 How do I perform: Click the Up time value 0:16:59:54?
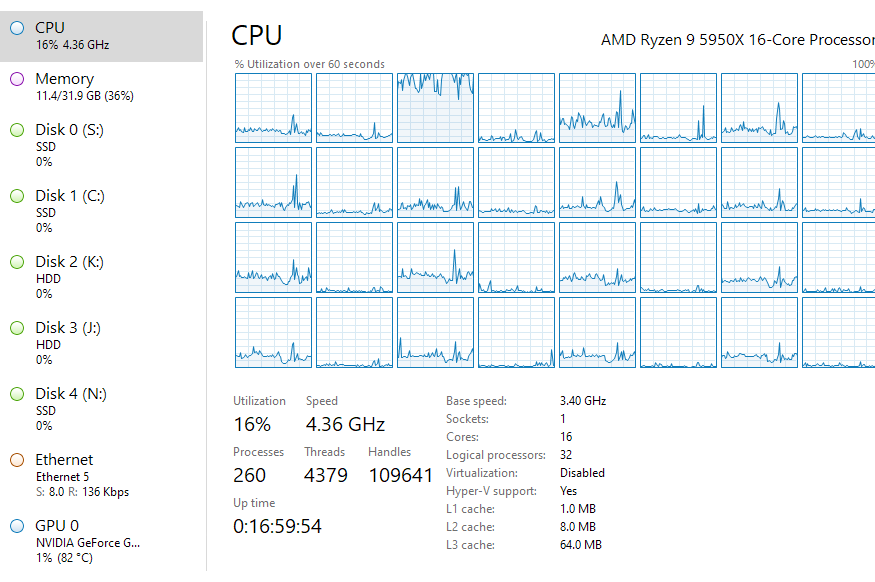pos(278,526)
